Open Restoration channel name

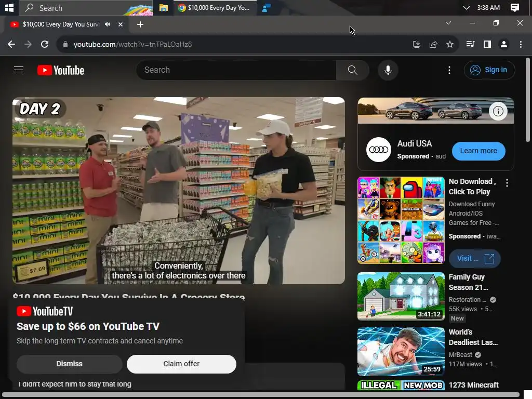[x=467, y=300]
